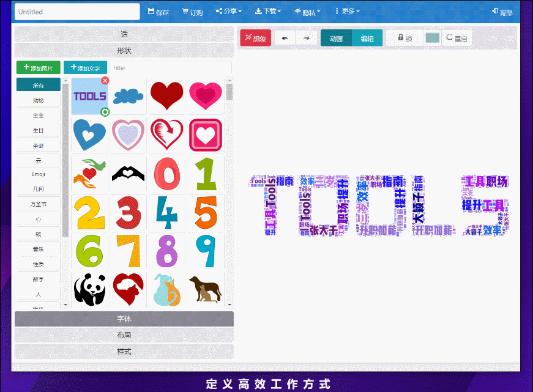Image resolution: width=533 pixels, height=392 pixels.
Task: Select the panda shape
Action: (89, 290)
